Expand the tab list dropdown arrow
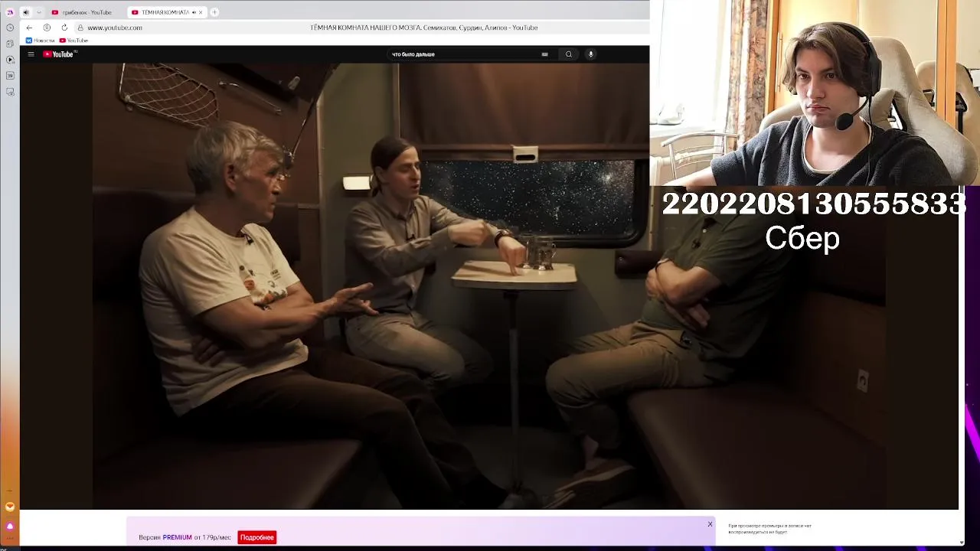The height and width of the screenshot is (551, 980). 38,12
